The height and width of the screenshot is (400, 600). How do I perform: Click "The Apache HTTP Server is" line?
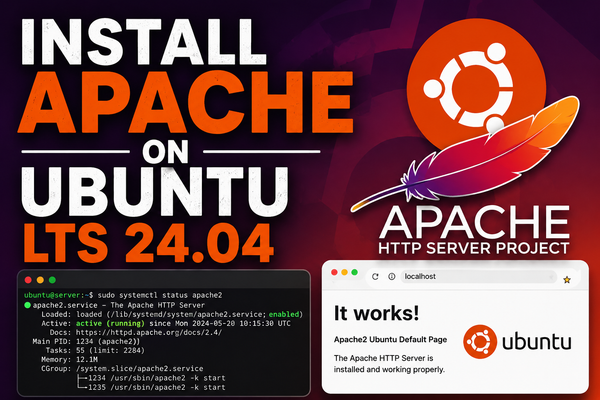(x=383, y=358)
